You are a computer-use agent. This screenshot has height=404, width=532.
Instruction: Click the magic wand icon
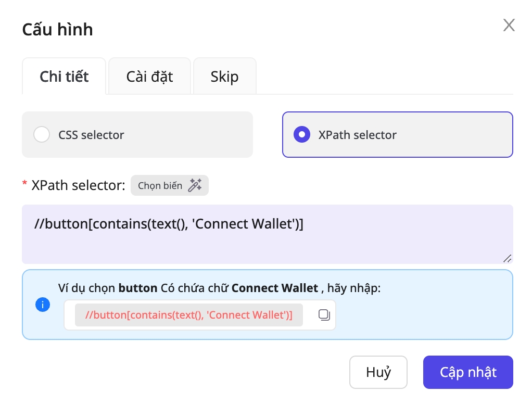[x=195, y=185]
